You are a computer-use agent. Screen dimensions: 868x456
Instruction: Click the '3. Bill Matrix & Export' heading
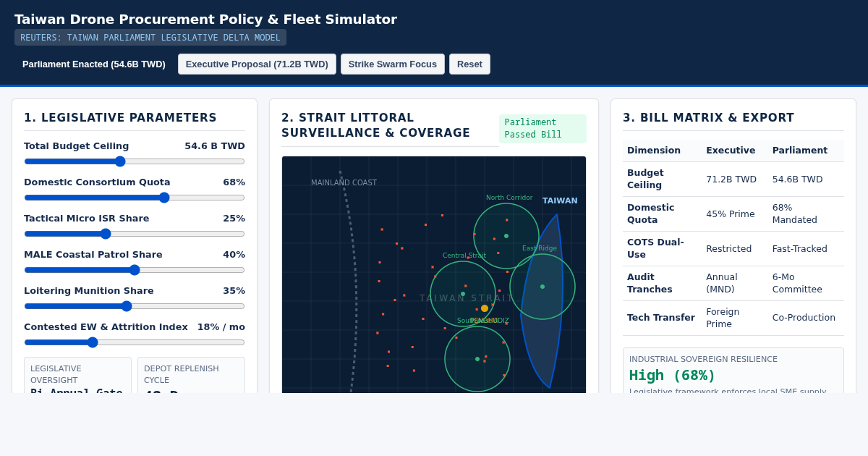click(708, 118)
